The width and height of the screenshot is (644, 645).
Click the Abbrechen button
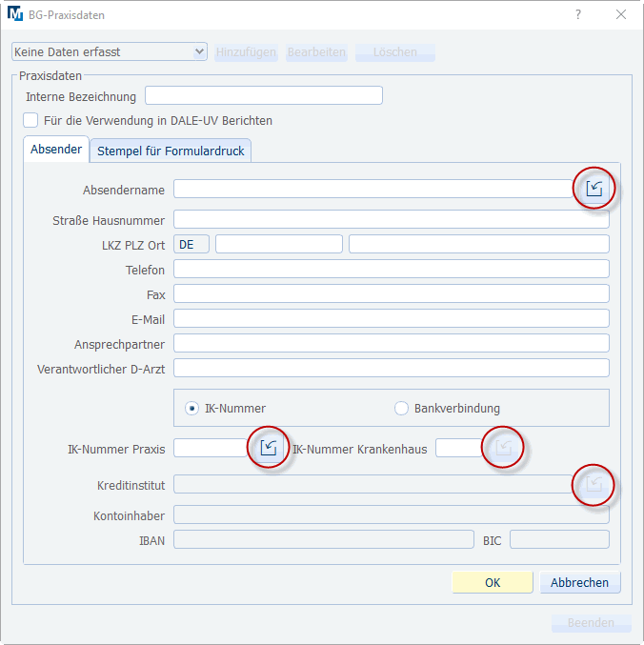pos(580,582)
